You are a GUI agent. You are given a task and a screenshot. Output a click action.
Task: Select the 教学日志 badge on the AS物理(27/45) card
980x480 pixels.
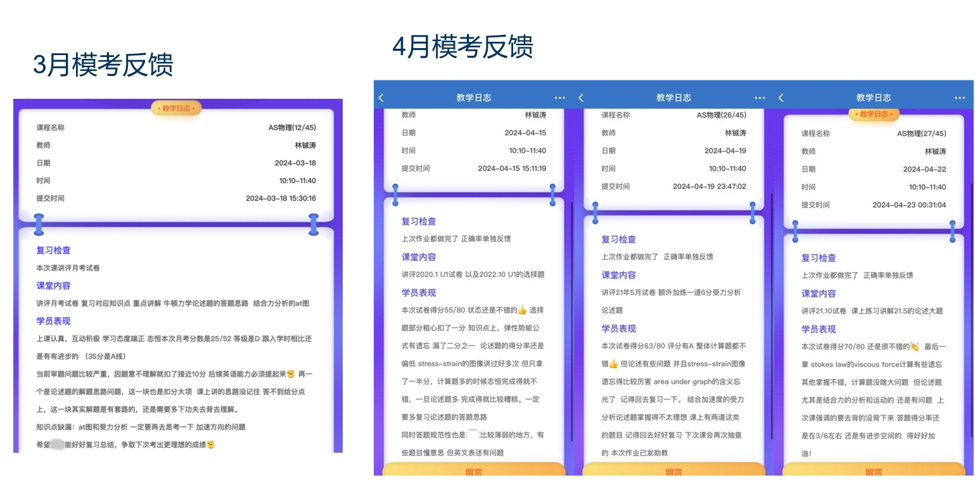(x=874, y=115)
